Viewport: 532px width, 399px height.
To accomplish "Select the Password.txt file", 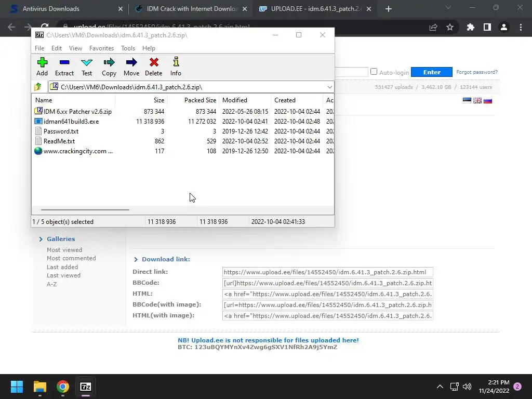I will 61,131.
